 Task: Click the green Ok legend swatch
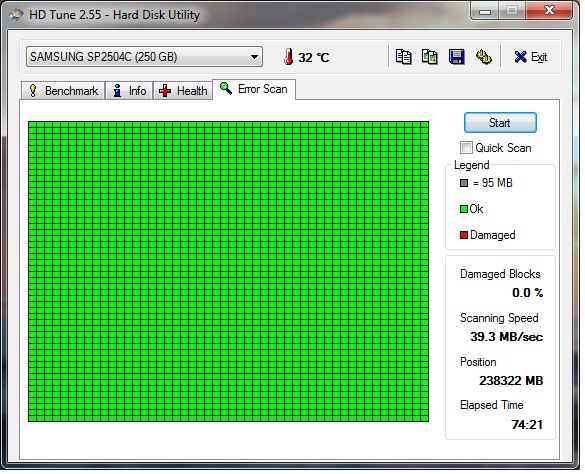[x=464, y=209]
